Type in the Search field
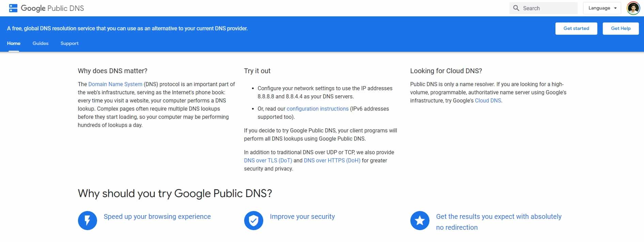This screenshot has width=644, height=242. click(548, 8)
